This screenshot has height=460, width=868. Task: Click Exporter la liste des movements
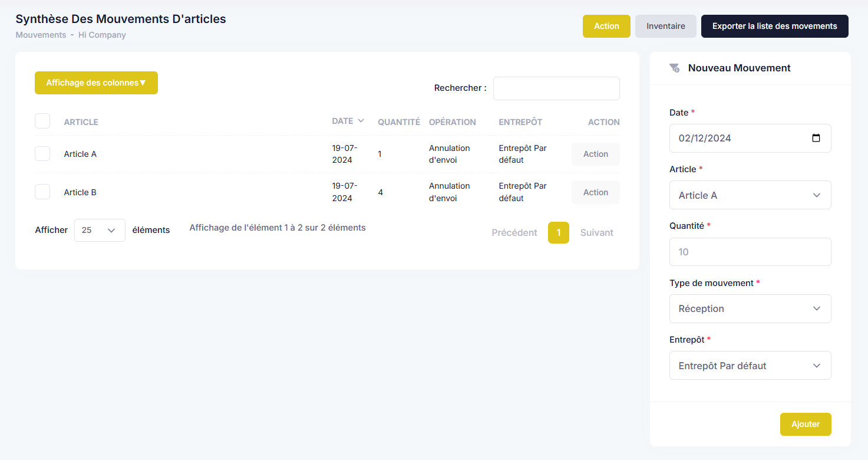pyautogui.click(x=775, y=26)
